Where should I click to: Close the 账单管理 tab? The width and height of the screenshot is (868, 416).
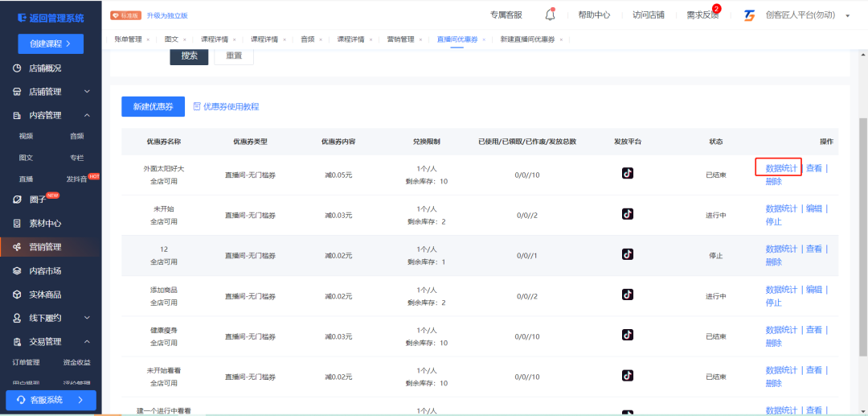[148, 40]
